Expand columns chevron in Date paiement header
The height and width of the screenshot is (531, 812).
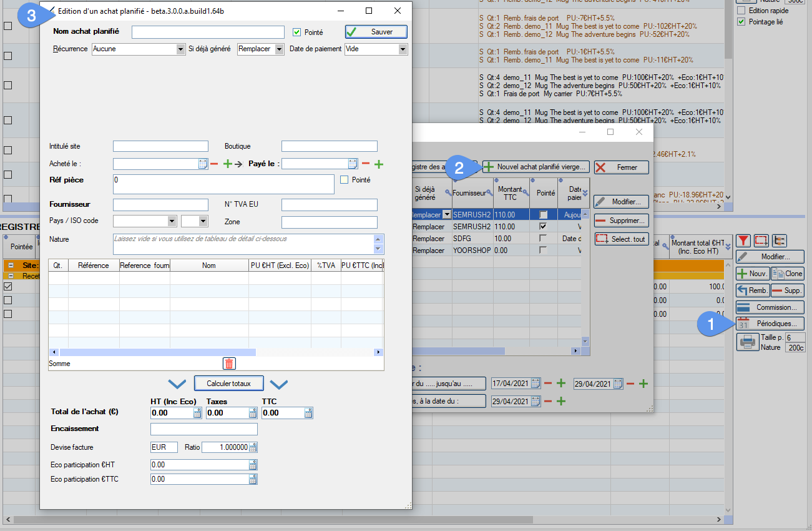point(585,192)
